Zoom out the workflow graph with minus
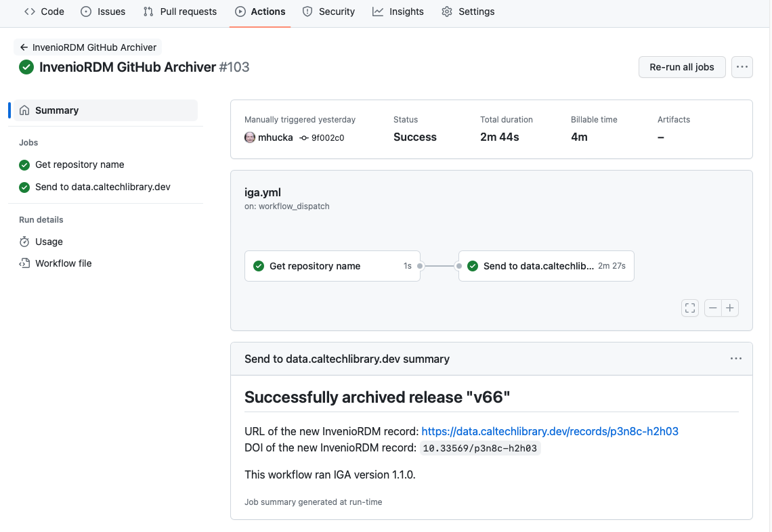Image resolution: width=772 pixels, height=532 pixels. [x=712, y=308]
